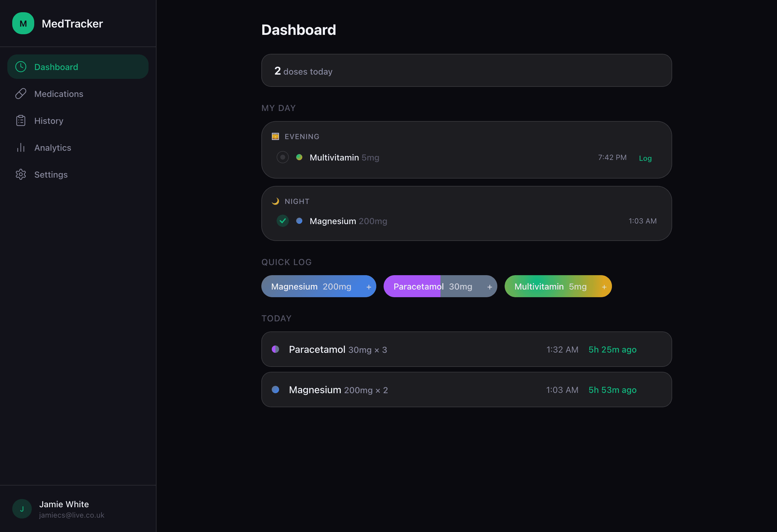This screenshot has height=532, width=777.
Task: Click the plus on the Multivitamin quick log pill
Action: [x=604, y=286]
